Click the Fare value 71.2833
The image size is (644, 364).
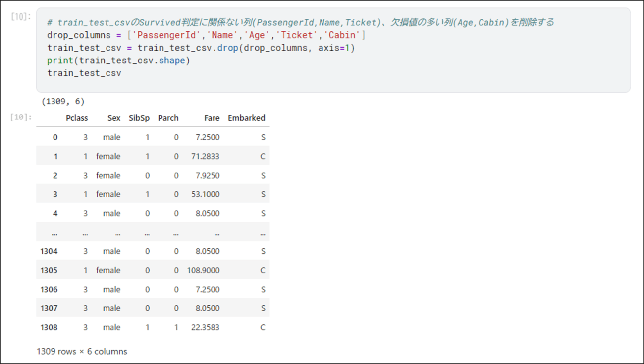tap(206, 156)
